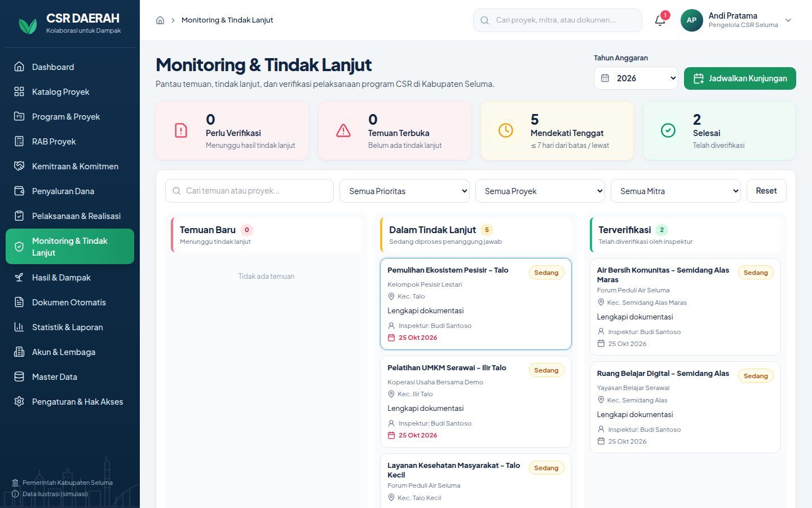
Task: Open RAB Proyek menu
Action: click(x=70, y=141)
